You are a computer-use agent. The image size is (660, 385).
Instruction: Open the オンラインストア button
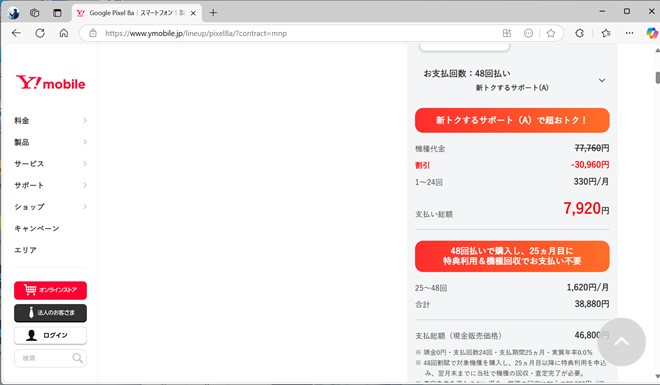pyautogui.click(x=51, y=290)
